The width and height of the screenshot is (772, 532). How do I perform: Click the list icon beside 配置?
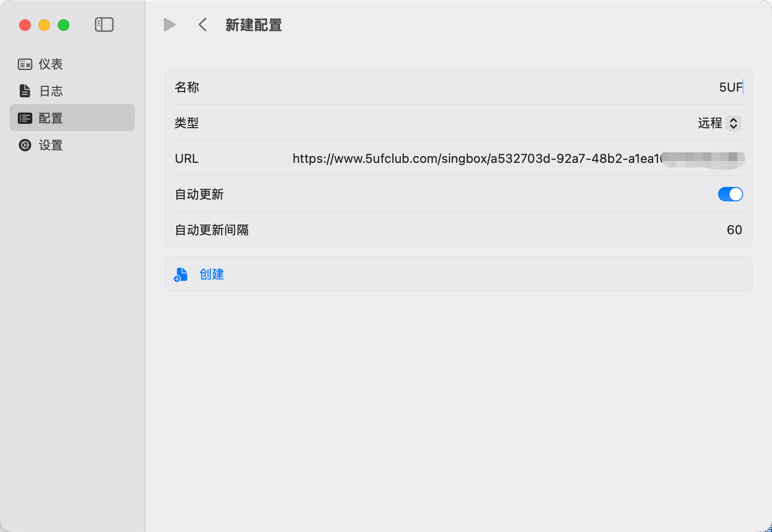[25, 118]
